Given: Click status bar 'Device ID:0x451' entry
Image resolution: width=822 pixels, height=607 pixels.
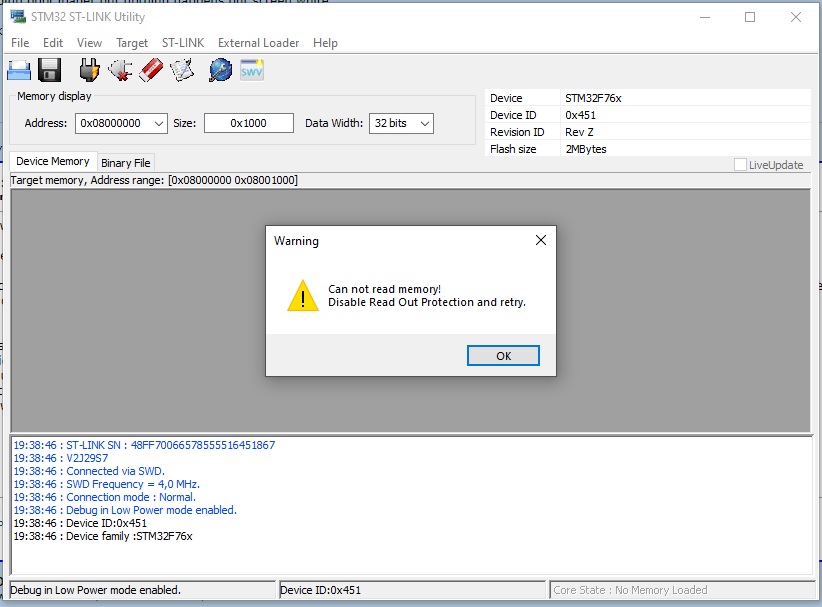Looking at the screenshot, I should [x=320, y=590].
